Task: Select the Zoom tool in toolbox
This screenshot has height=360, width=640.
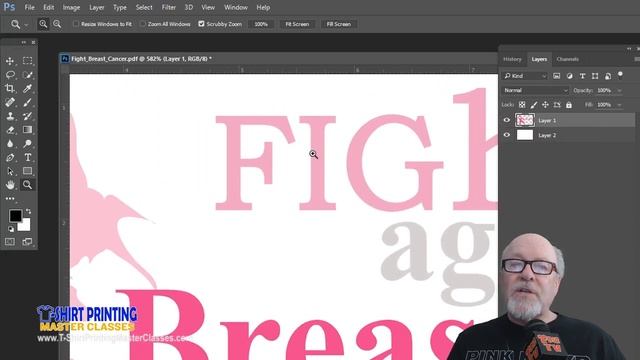Action: coord(27,185)
